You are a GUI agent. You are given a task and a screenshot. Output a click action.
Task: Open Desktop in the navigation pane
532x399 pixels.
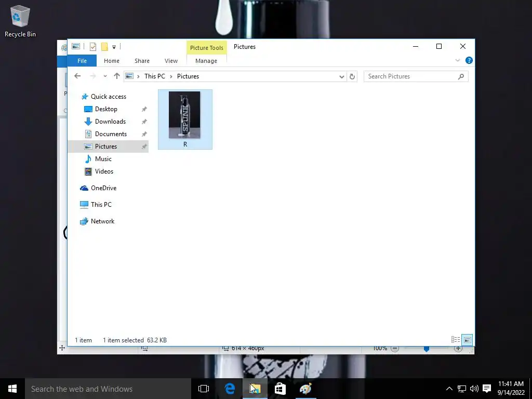(106, 109)
